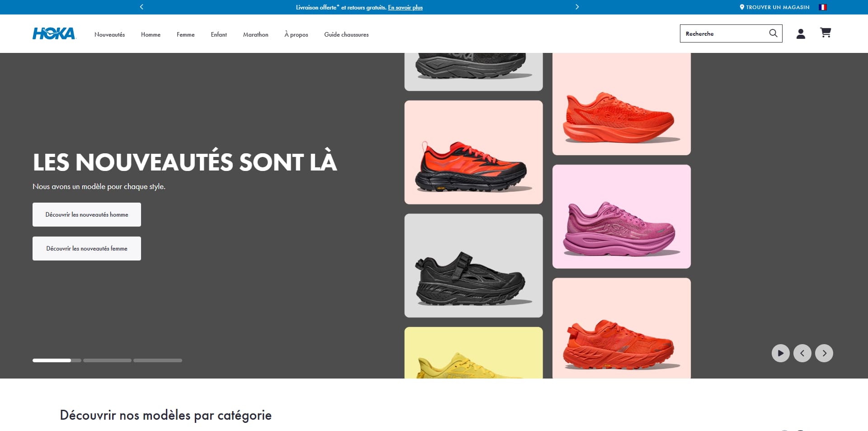Follow the En savoir plus link

(405, 7)
